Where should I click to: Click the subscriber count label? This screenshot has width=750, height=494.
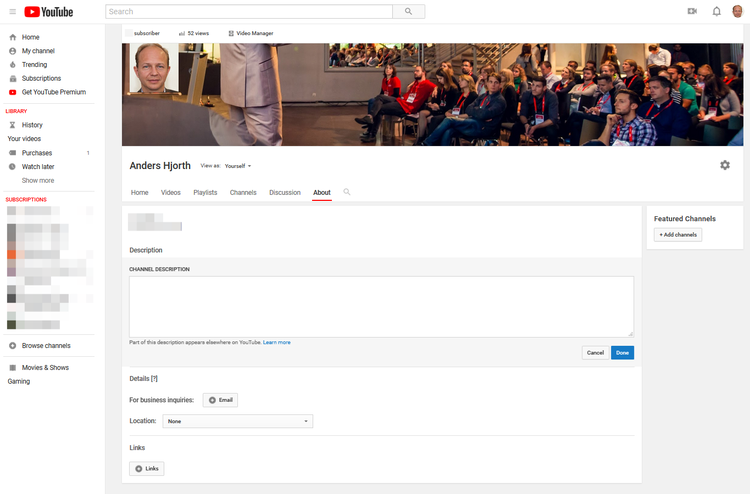147,33
